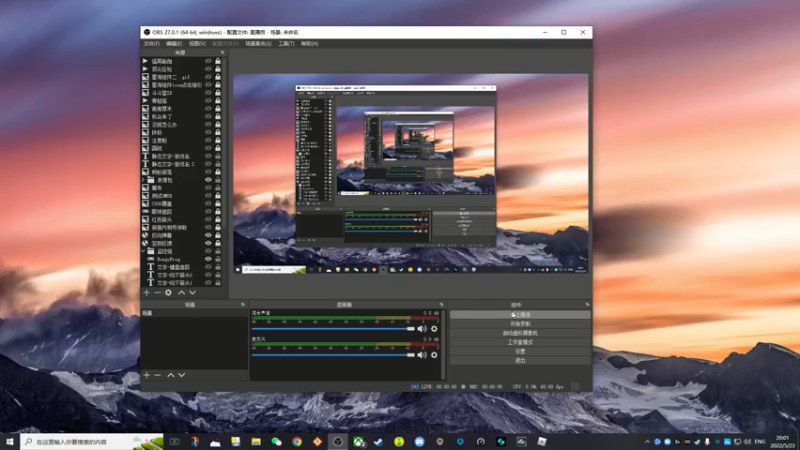Screen dimensions: 800x450
Task: Click the folder icon of 表情包 group
Action: [151, 180]
